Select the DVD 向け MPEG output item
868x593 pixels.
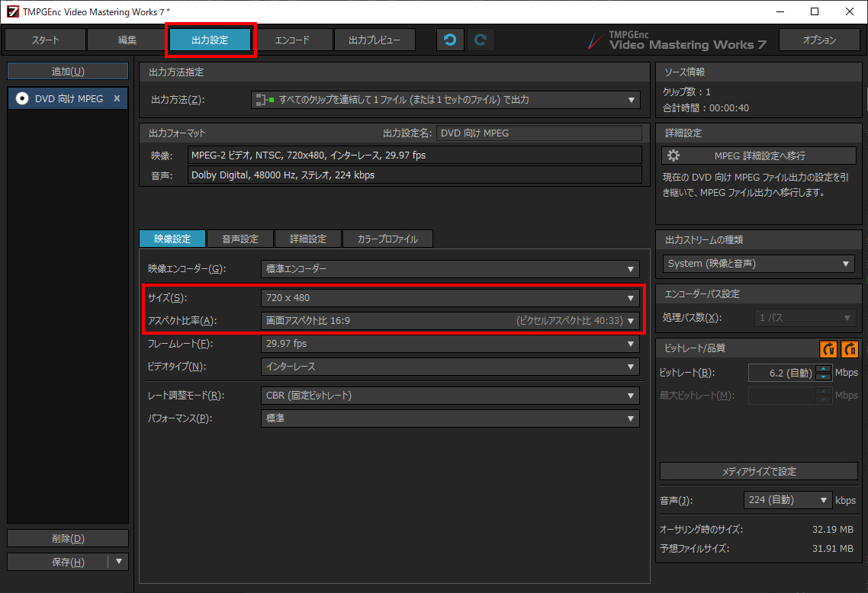pos(68,98)
